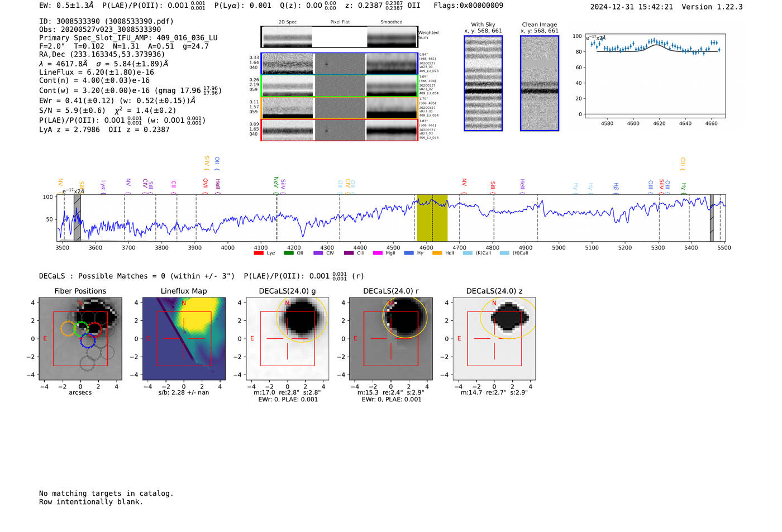Screen dimensions: 782x532
Task: Open the Fiber Positions image
Action: pyautogui.click(x=80, y=338)
